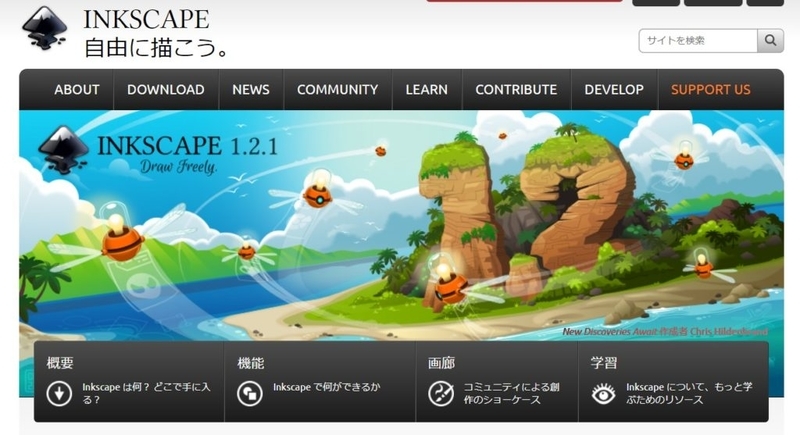800x435 pixels.
Task: Click the INKSCAPE 1.2.1 banner title
Action: 187,146
